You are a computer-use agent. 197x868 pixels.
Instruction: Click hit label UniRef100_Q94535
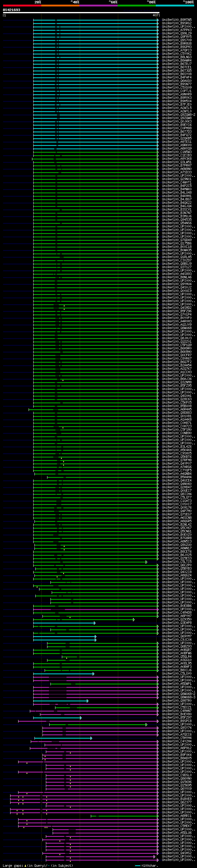pyautogui.click(x=177, y=220)
